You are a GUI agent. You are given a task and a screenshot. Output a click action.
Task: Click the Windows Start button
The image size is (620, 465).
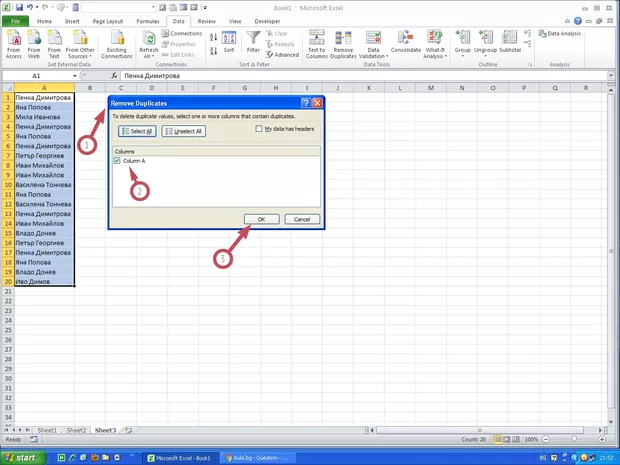[x=22, y=457]
